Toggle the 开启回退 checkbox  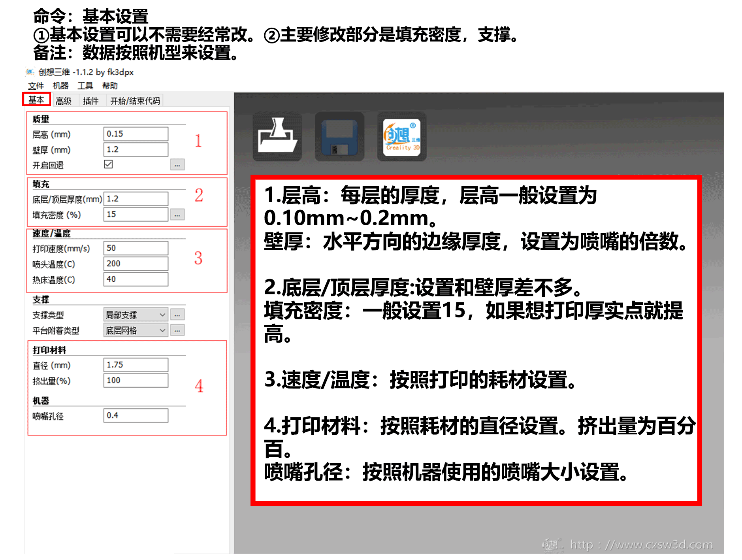[x=108, y=164]
